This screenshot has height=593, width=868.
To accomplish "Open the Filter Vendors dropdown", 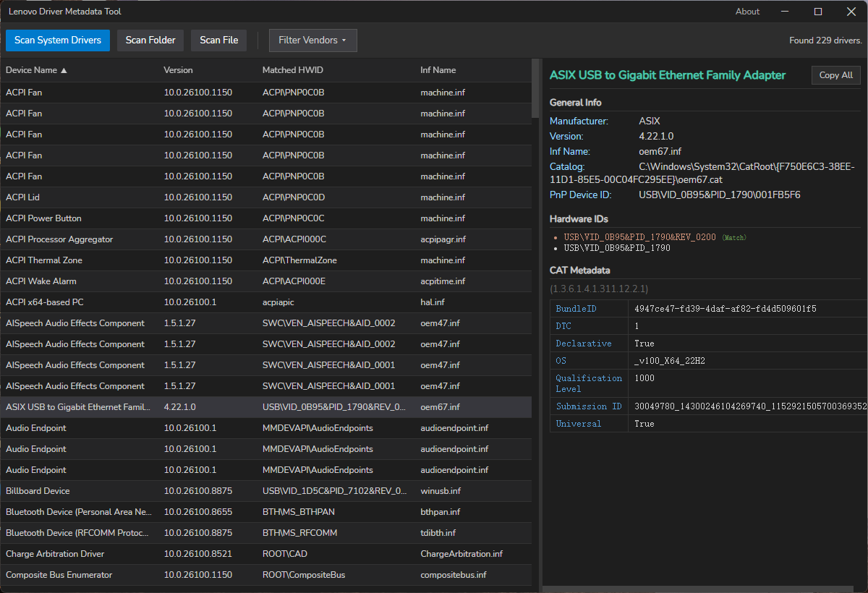I will coord(313,40).
